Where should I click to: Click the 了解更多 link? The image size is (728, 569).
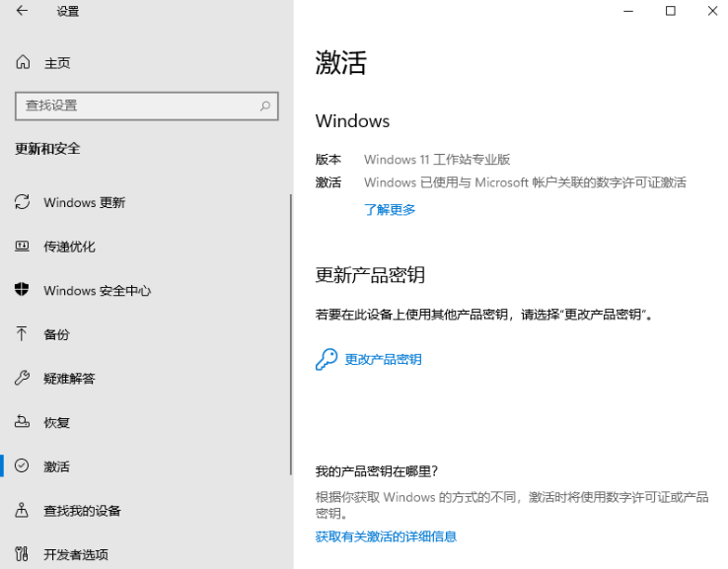pyautogui.click(x=390, y=210)
